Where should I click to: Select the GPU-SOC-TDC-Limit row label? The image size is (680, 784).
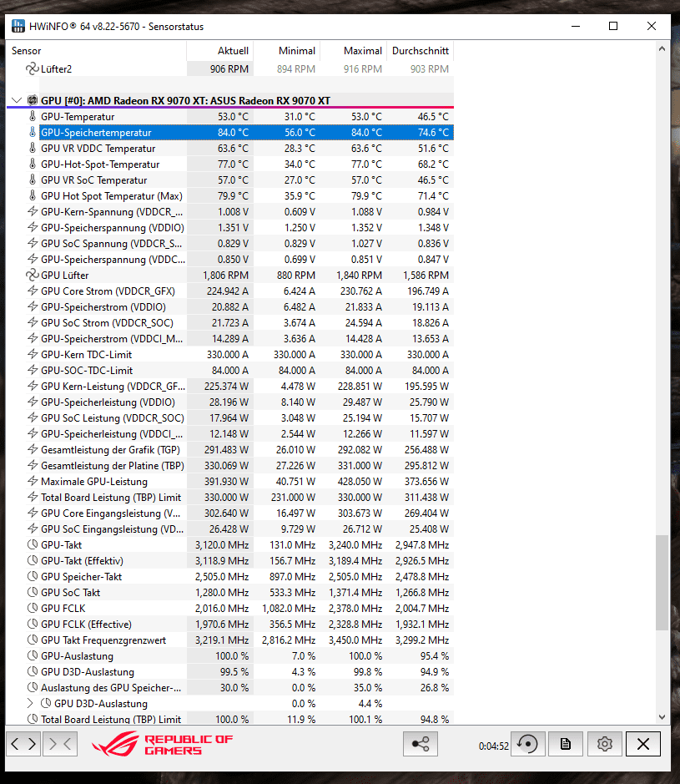pyautogui.click(x=87, y=371)
